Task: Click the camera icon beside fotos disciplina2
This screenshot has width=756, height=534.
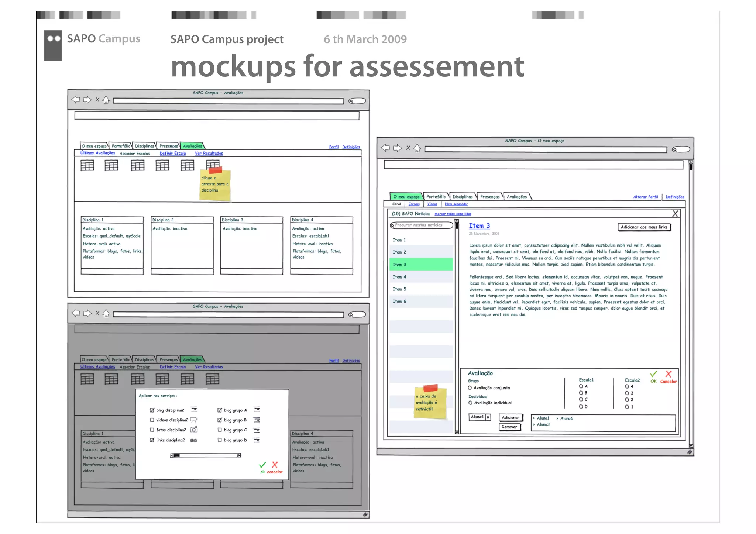Action: (x=194, y=430)
